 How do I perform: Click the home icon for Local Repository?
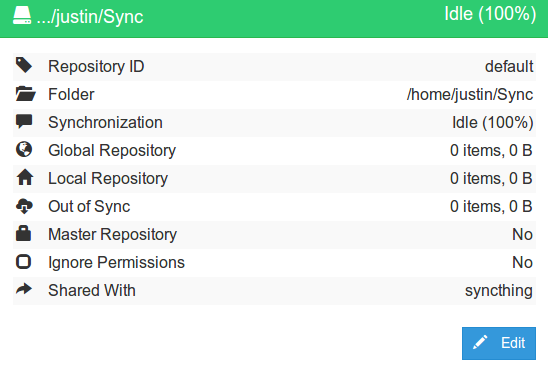click(x=25, y=177)
